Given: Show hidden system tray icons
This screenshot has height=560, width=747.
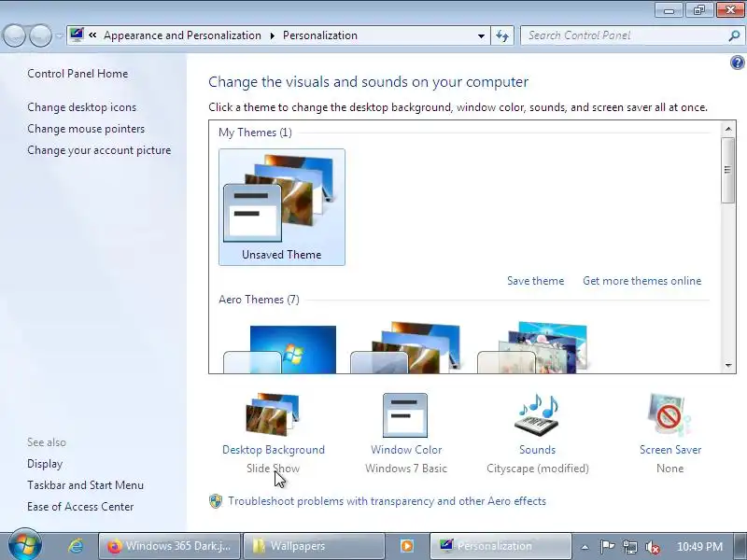Looking at the screenshot, I should tap(585, 547).
